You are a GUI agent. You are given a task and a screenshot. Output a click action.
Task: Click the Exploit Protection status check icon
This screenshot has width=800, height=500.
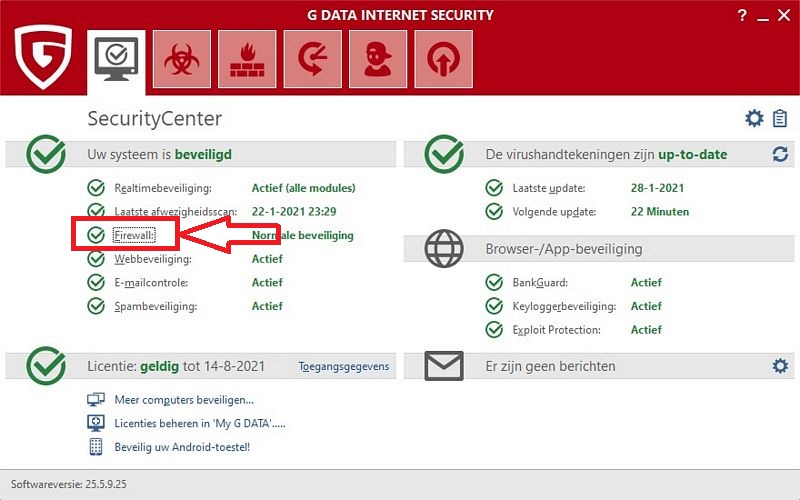click(494, 330)
